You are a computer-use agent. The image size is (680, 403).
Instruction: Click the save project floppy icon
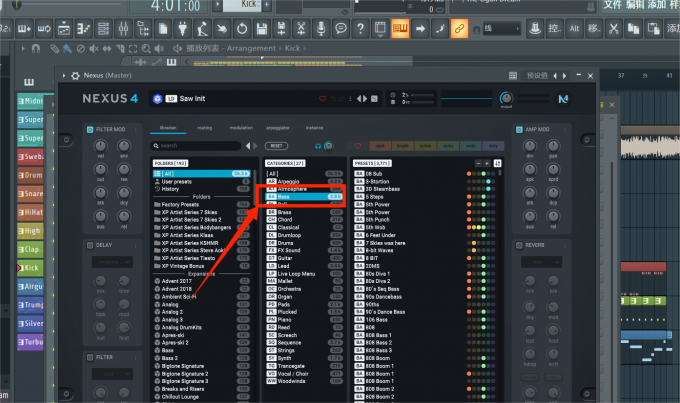pos(262,29)
